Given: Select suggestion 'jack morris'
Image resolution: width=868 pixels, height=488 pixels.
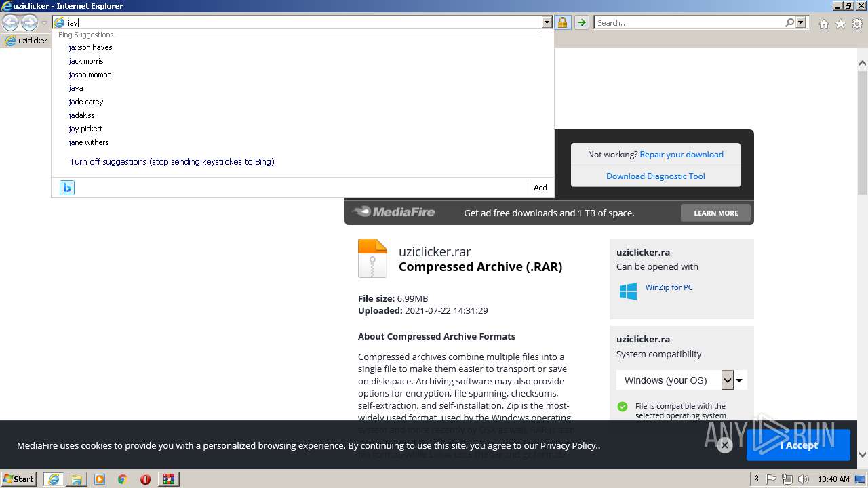Looking at the screenshot, I should point(86,61).
